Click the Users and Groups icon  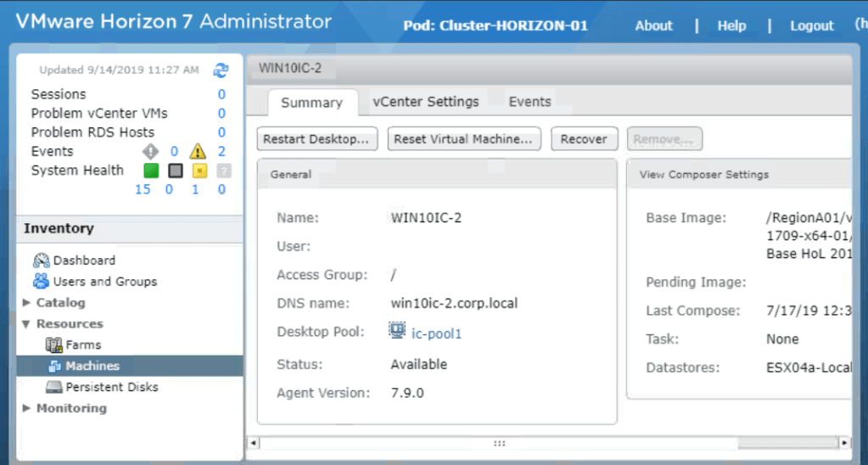42,281
